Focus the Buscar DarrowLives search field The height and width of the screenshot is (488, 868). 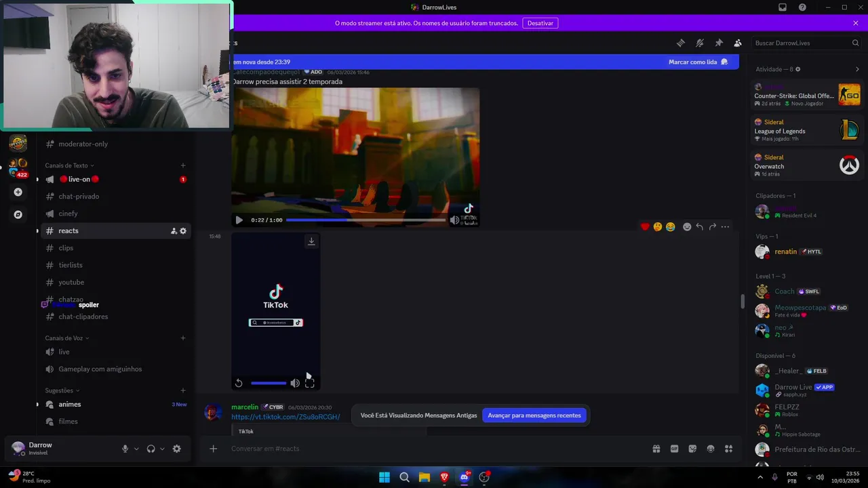pyautogui.click(x=806, y=43)
